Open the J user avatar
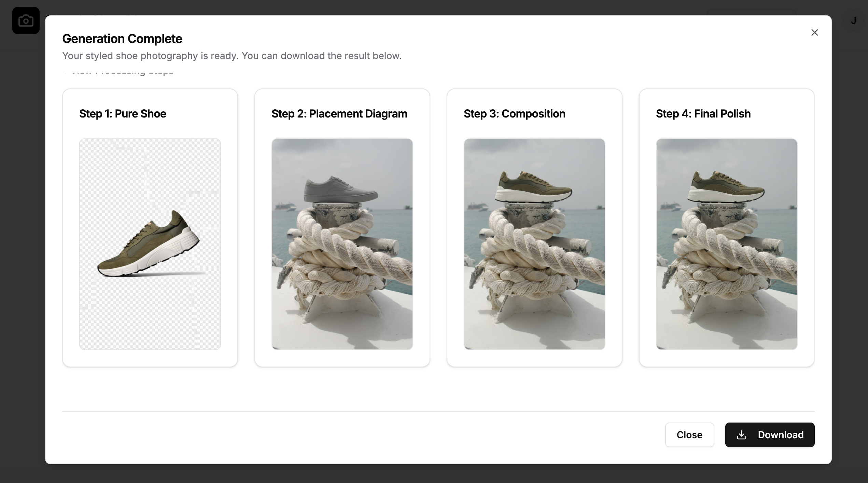Viewport: 868px width, 483px height. pyautogui.click(x=853, y=21)
